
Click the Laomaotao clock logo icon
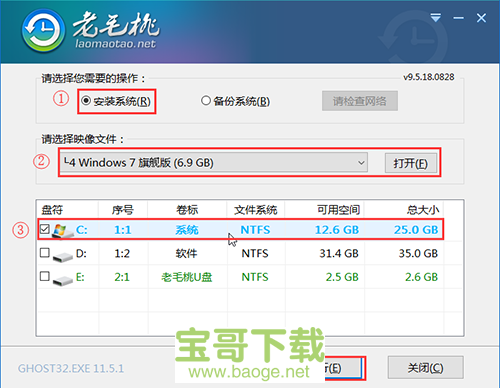tap(43, 31)
